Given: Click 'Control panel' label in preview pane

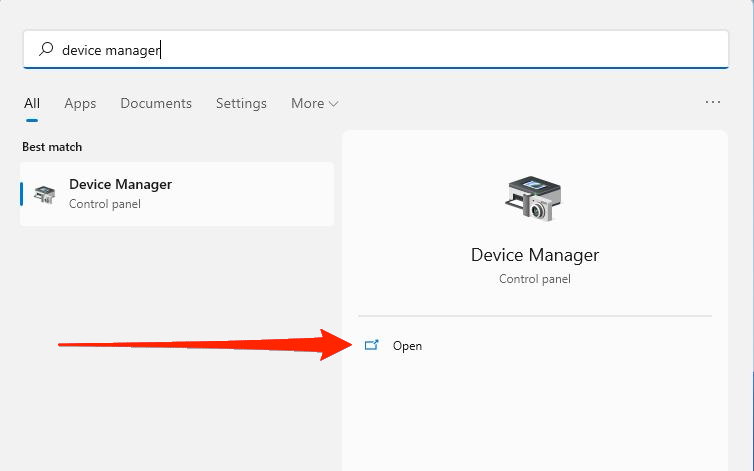Looking at the screenshot, I should coord(535,279).
